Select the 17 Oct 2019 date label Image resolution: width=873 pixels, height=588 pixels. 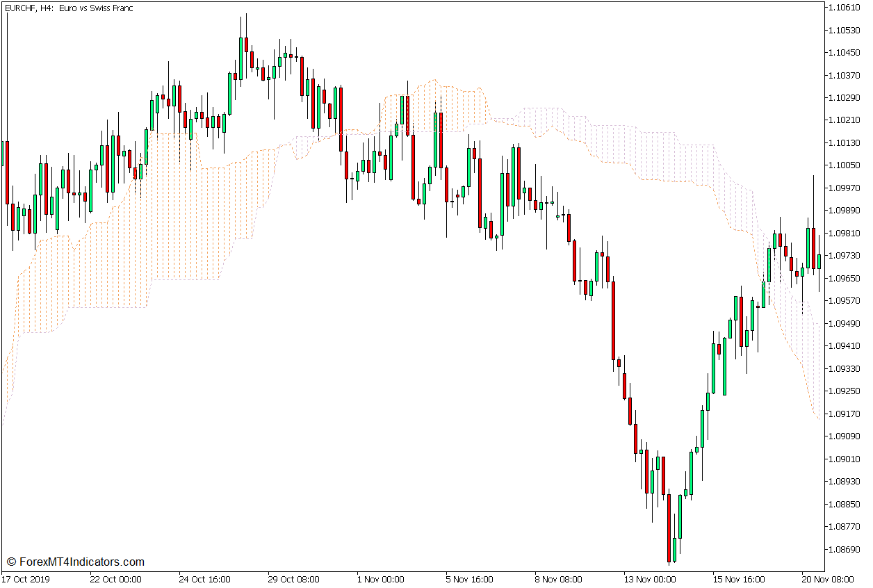tap(26, 579)
